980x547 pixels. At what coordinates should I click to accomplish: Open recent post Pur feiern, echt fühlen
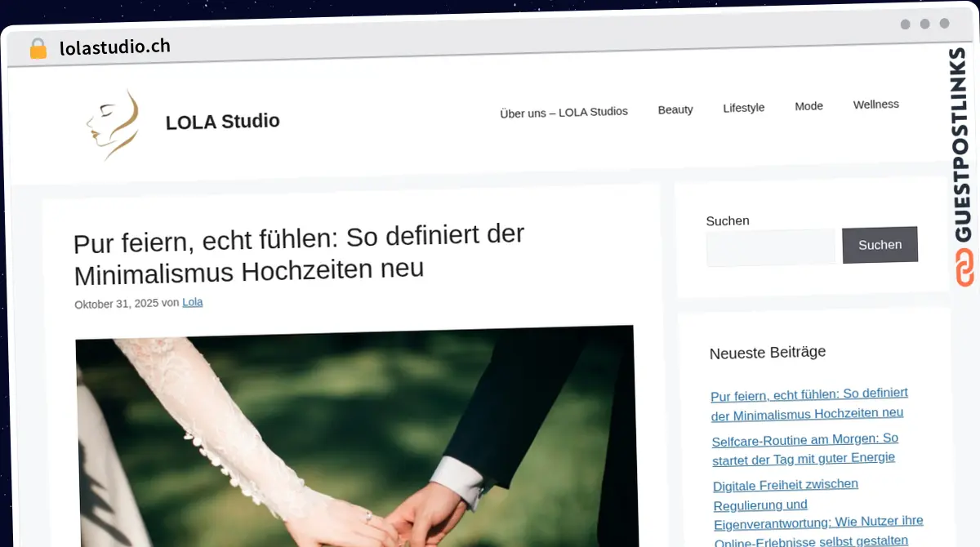(809, 404)
